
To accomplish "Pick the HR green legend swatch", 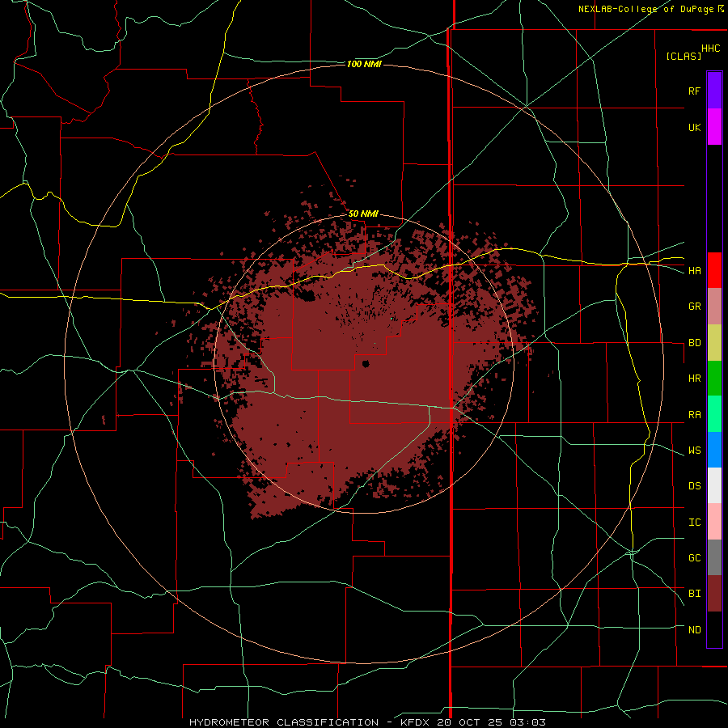I will click(714, 378).
